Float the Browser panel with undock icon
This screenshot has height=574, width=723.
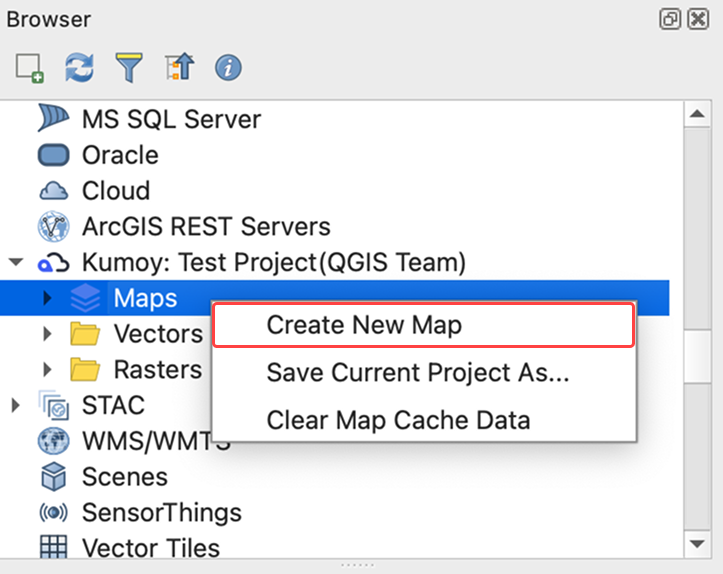pyautogui.click(x=670, y=19)
